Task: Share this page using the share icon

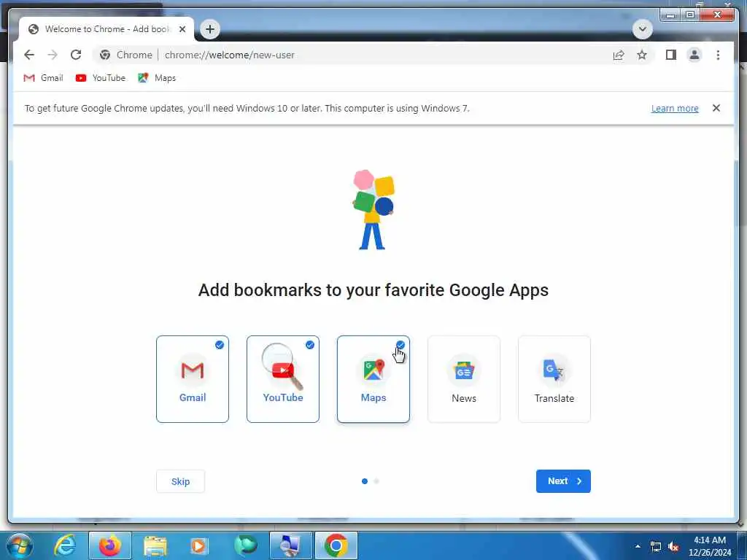Action: pos(619,55)
